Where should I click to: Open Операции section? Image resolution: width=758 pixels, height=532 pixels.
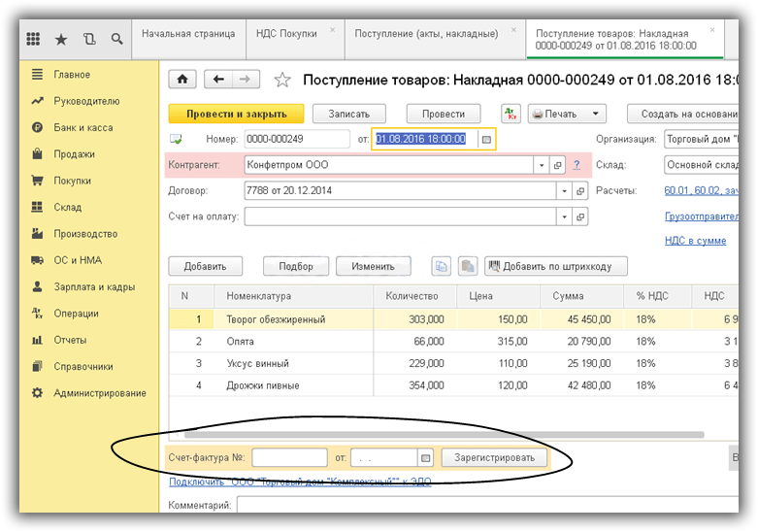(x=76, y=314)
